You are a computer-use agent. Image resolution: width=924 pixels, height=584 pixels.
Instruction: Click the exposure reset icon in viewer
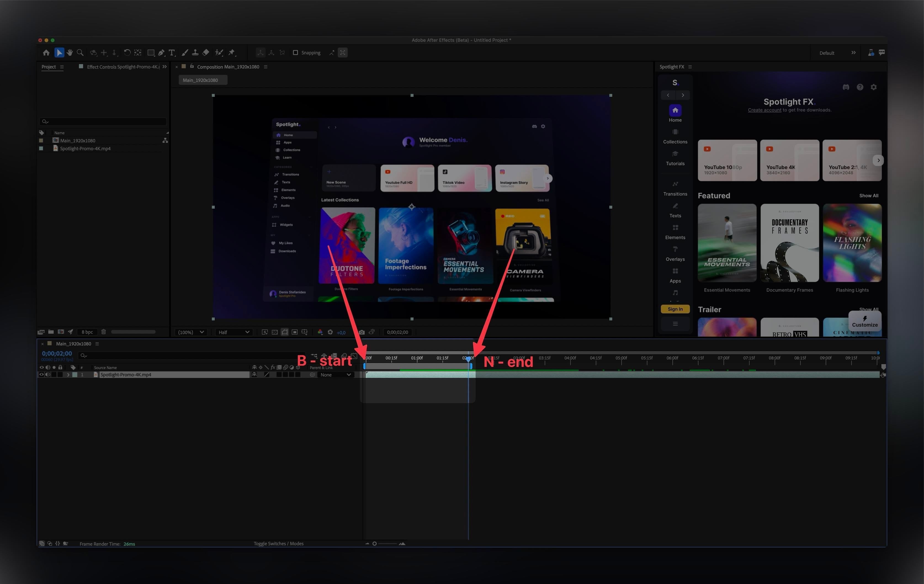click(x=330, y=332)
